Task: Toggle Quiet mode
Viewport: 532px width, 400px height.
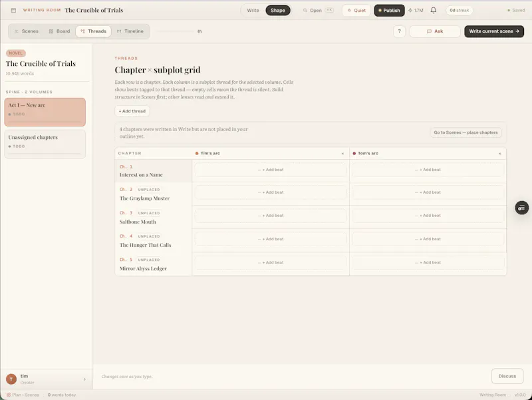Action: tap(356, 11)
